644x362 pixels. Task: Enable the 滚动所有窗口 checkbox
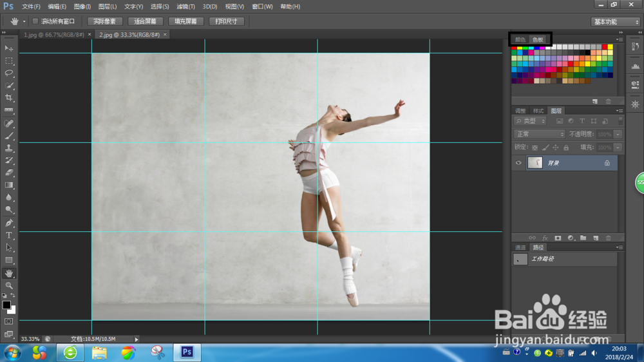(x=35, y=21)
